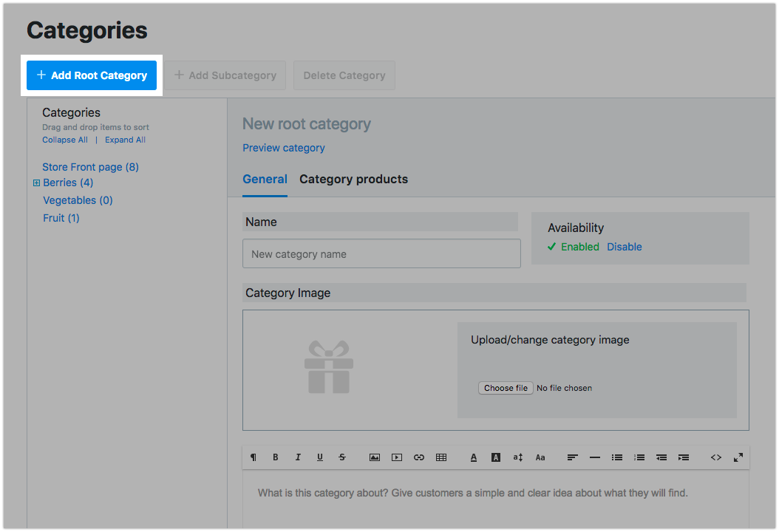
Task: Toggle the unordered list formatting
Action: point(616,457)
